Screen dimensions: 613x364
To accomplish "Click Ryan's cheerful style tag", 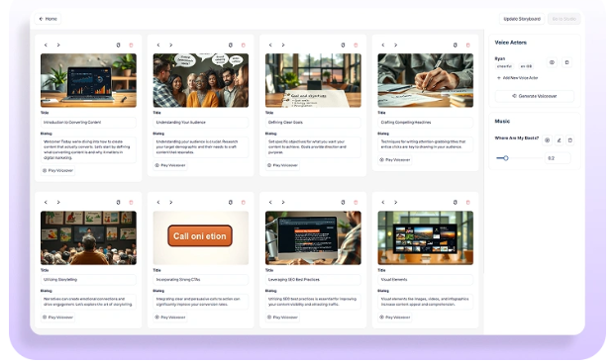I will click(x=504, y=66).
